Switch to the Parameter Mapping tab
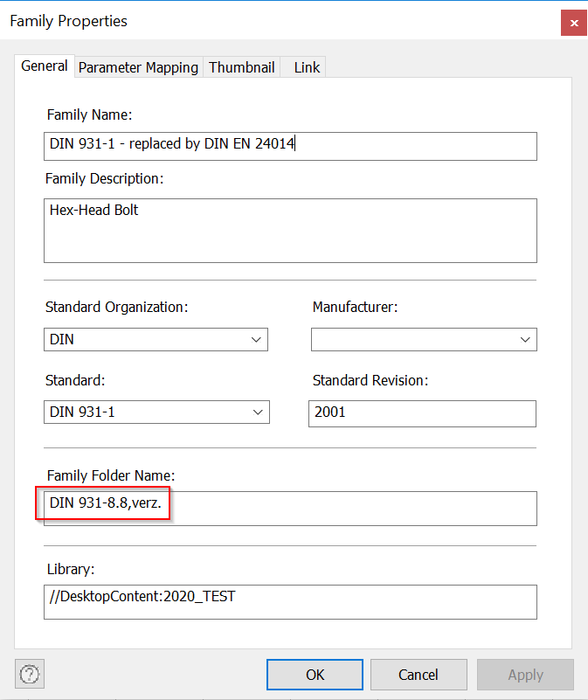The height and width of the screenshot is (700, 588). click(x=138, y=66)
